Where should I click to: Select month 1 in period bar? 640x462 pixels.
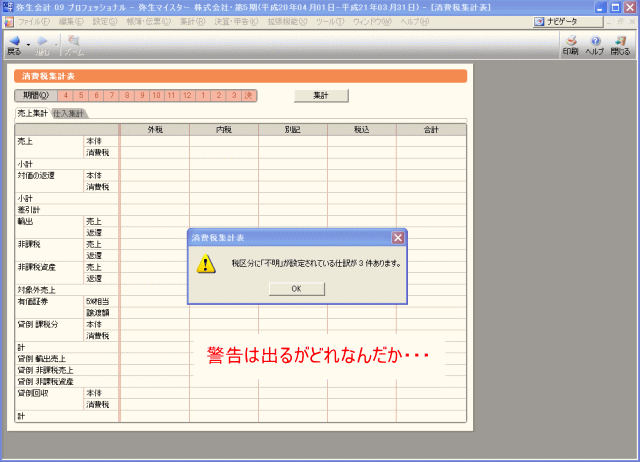[x=203, y=96]
